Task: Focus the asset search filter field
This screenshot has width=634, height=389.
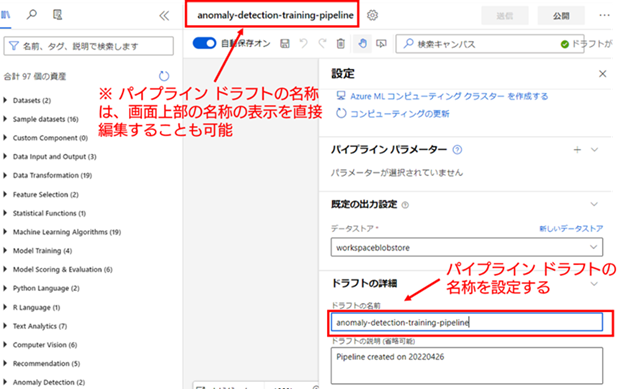Action: (x=89, y=46)
